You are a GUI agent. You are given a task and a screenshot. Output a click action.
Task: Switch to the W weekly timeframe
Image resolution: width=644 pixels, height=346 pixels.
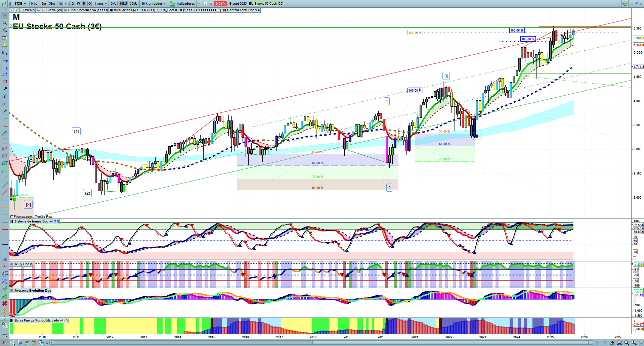78,4
